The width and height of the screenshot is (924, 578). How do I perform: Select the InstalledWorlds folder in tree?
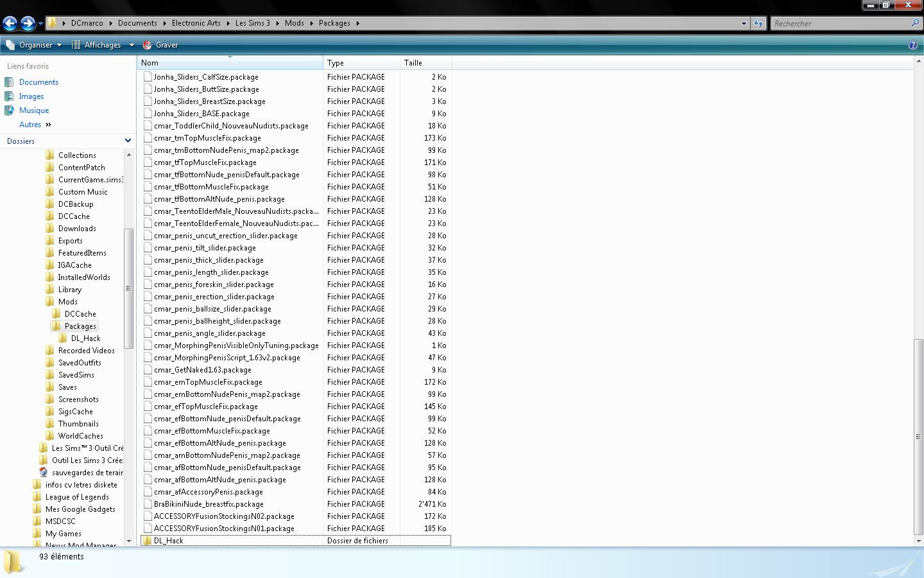(84, 277)
